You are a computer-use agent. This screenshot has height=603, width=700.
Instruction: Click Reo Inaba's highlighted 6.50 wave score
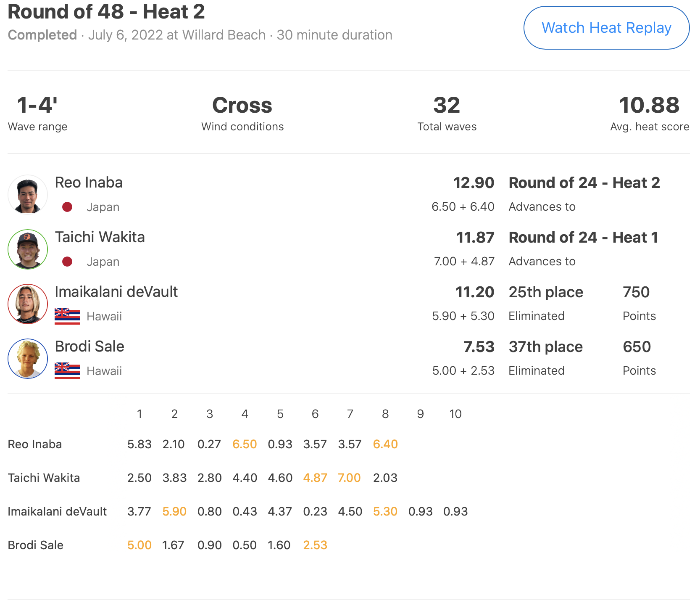point(245,444)
